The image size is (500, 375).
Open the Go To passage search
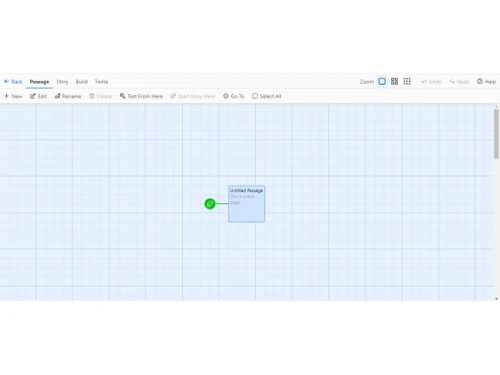[234, 96]
